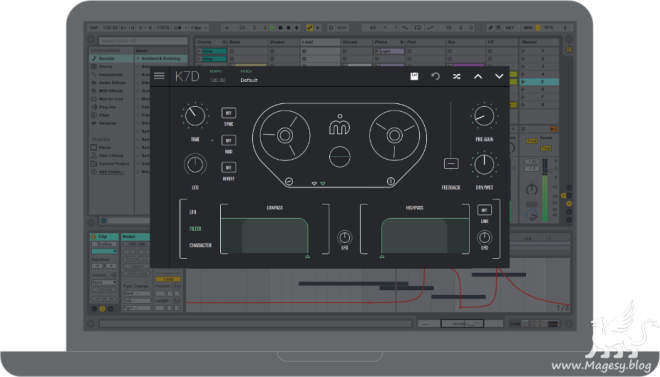Image resolution: width=660 pixels, height=377 pixels.
Task: Click the small circle icon under left reel
Action: pyautogui.click(x=289, y=181)
